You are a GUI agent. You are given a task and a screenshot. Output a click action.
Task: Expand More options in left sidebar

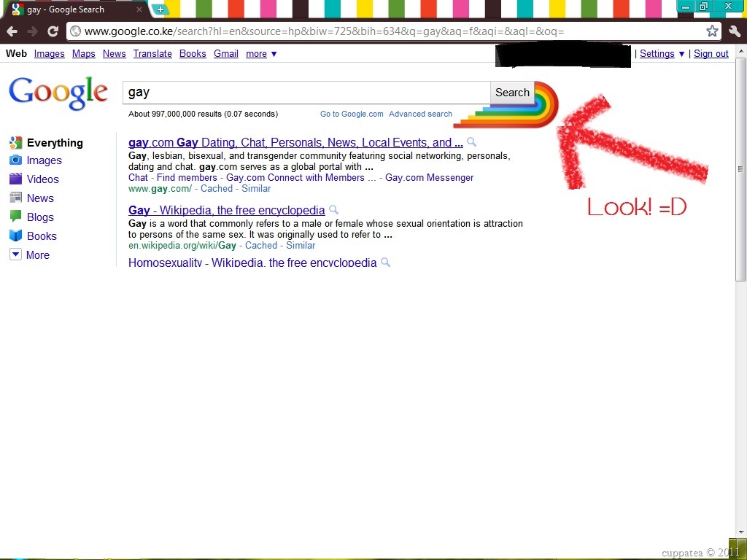point(29,254)
